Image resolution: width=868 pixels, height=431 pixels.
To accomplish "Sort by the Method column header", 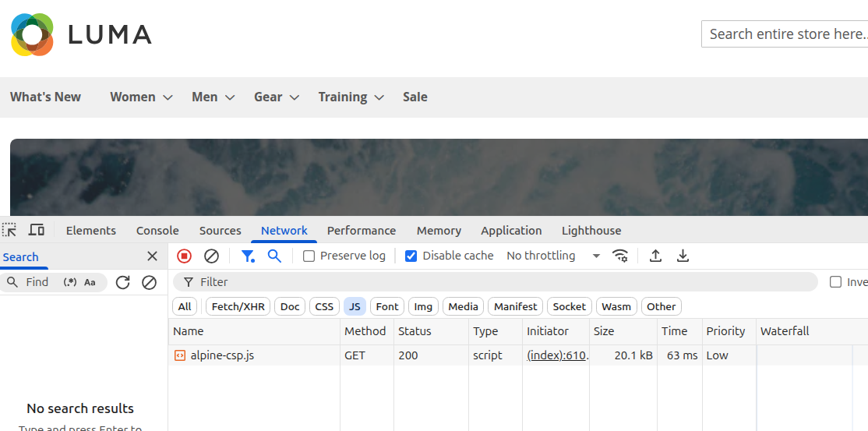I will click(366, 331).
